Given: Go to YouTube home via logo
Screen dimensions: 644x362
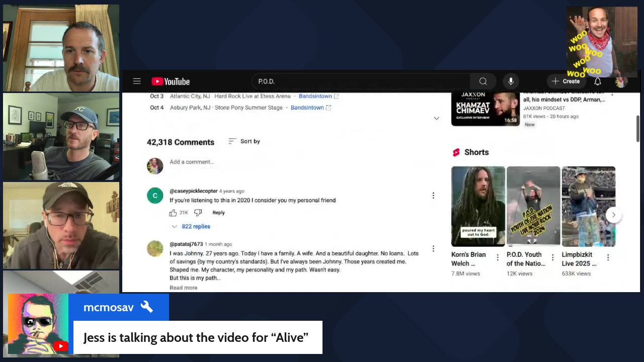Looking at the screenshot, I should point(171,81).
